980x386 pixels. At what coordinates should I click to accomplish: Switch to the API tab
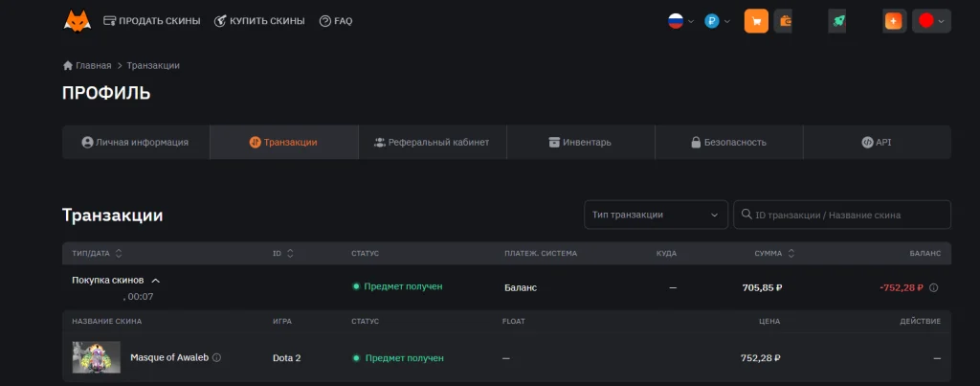point(877,142)
